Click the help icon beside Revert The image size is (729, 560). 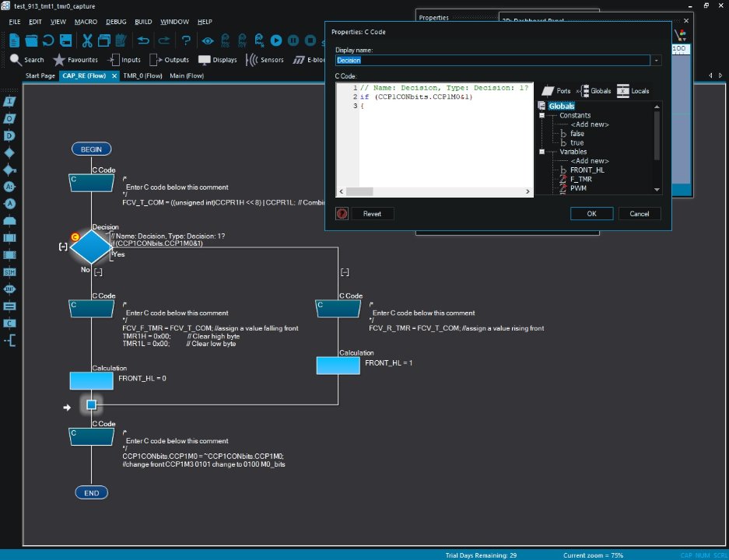[x=342, y=214]
